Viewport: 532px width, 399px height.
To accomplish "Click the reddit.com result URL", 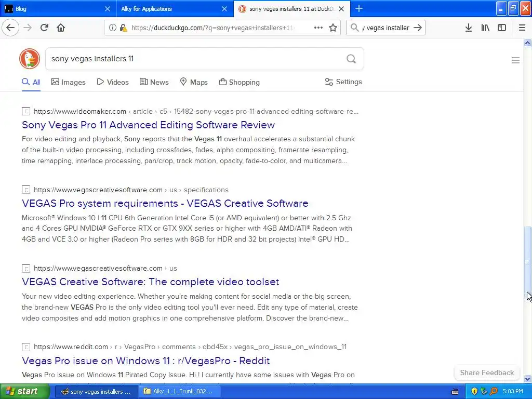I will click(x=190, y=347).
